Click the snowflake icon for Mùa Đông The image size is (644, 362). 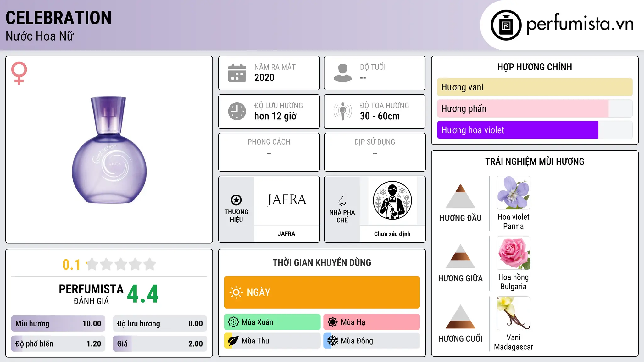pyautogui.click(x=333, y=341)
